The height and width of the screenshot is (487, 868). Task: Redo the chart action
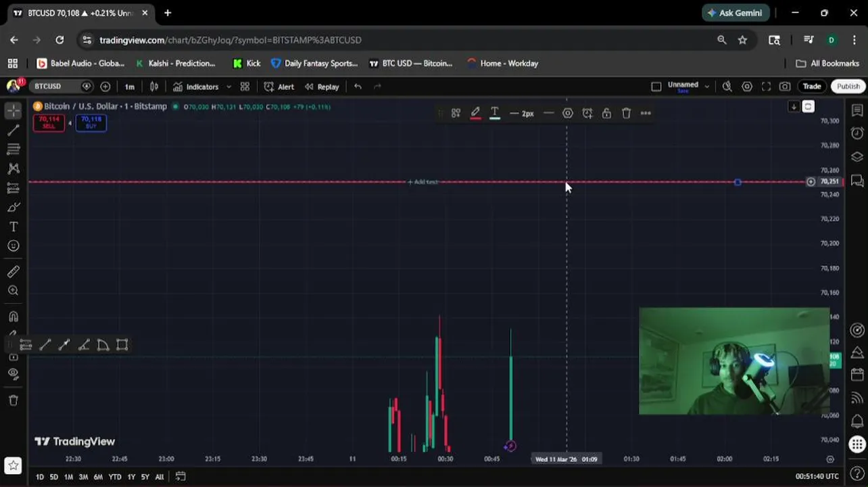click(x=378, y=87)
